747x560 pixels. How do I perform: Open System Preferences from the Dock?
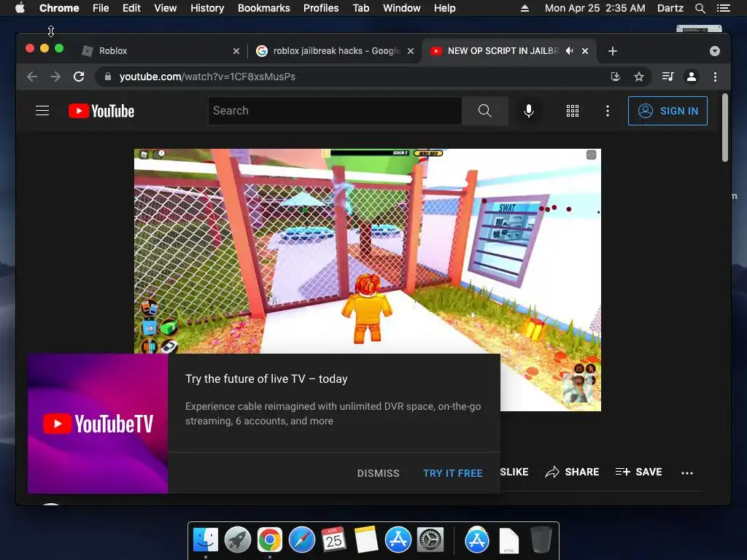coord(430,540)
